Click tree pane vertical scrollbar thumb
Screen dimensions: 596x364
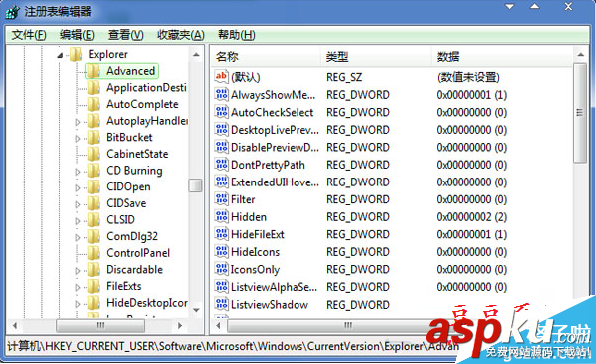196,185
